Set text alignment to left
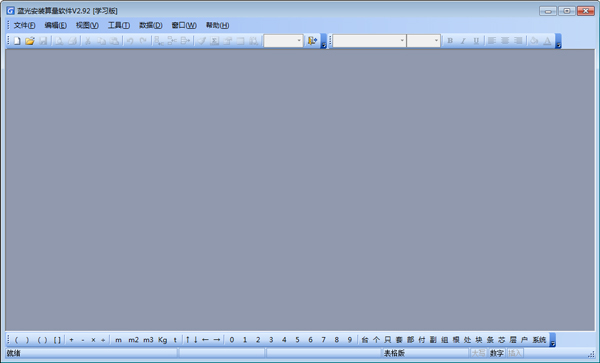The image size is (600, 363). pos(492,41)
